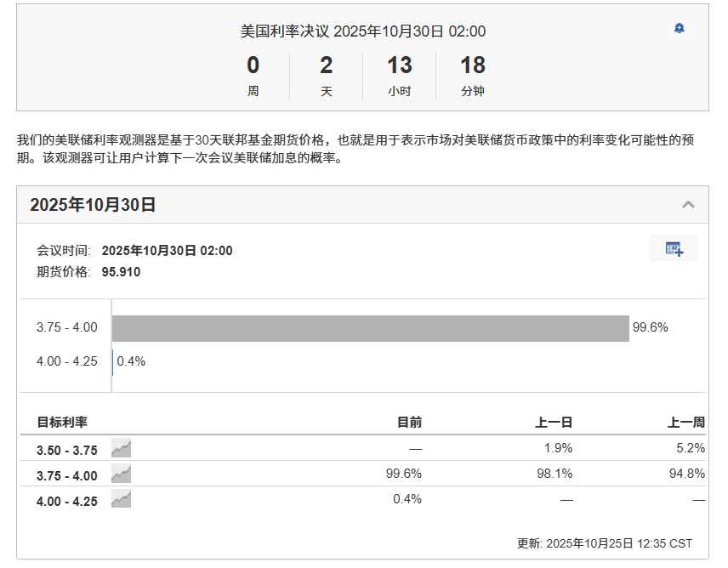728x568 pixels.
Task: Select the 目标利率 column header
Action: coord(62,423)
